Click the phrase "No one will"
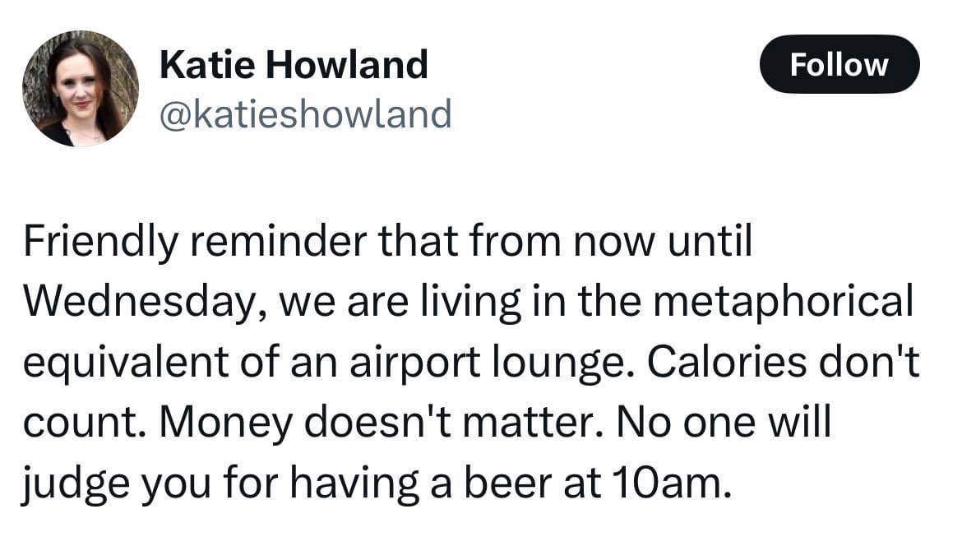 click(724, 422)
